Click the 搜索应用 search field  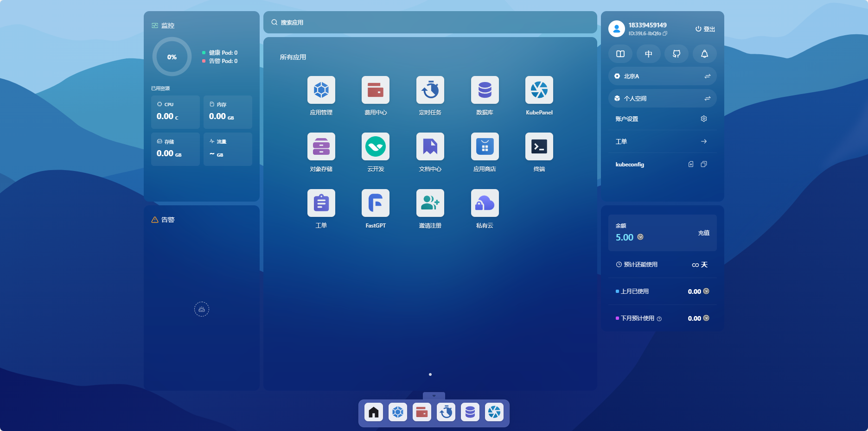click(x=430, y=22)
